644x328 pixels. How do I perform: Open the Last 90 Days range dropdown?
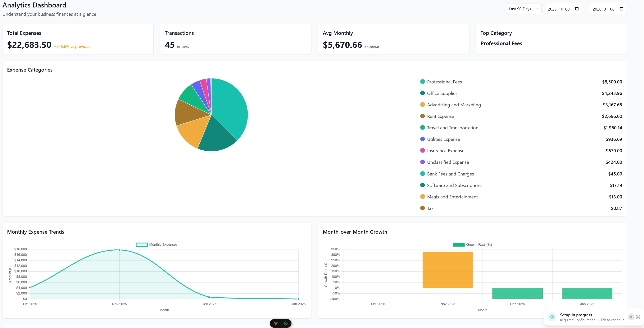pyautogui.click(x=524, y=8)
